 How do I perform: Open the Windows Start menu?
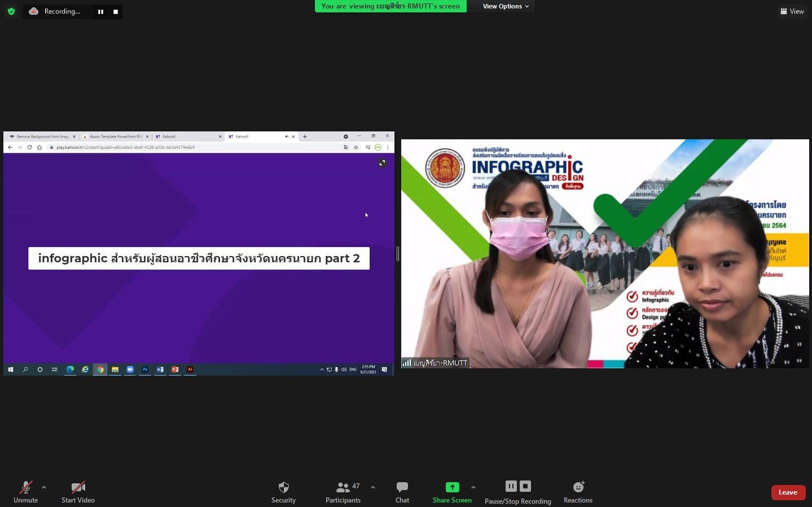[x=10, y=369]
